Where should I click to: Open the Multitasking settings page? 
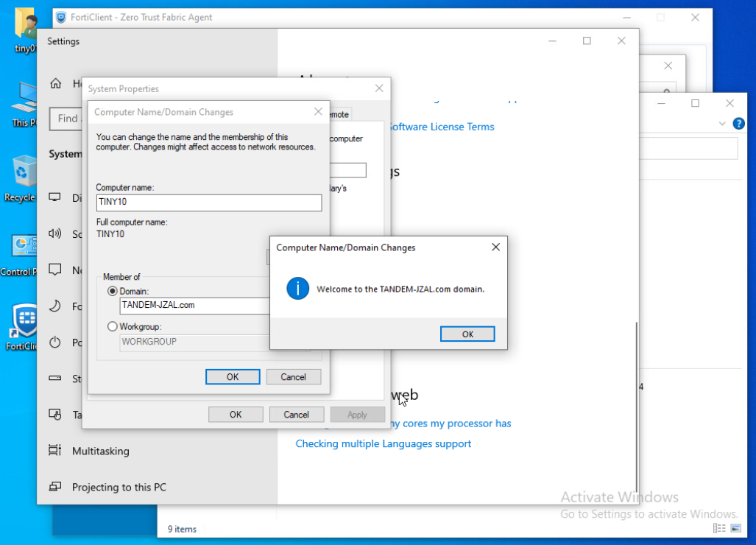click(100, 451)
